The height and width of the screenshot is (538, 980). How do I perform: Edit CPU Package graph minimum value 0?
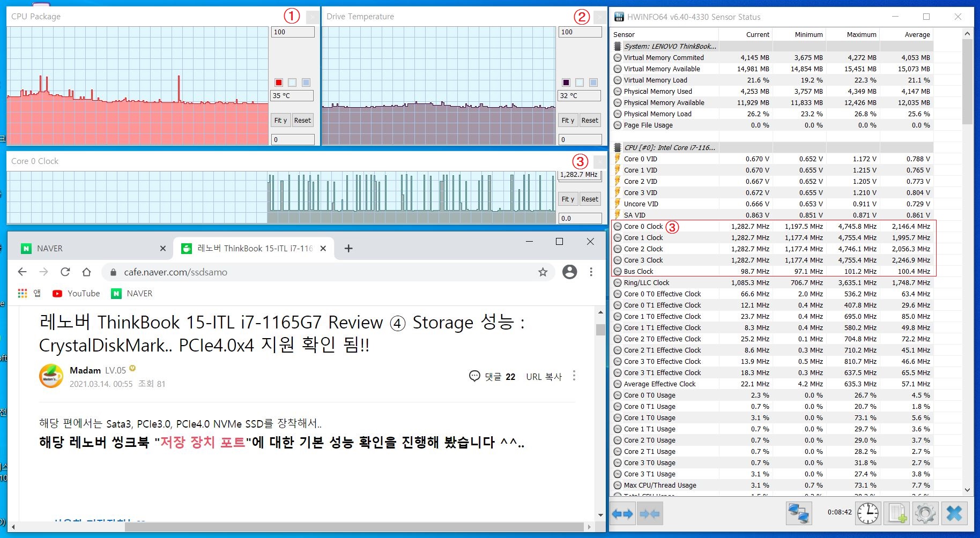293,139
